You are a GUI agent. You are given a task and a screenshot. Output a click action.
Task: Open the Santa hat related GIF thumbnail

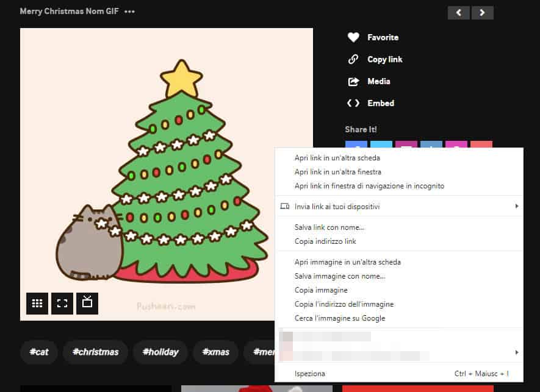257,389
